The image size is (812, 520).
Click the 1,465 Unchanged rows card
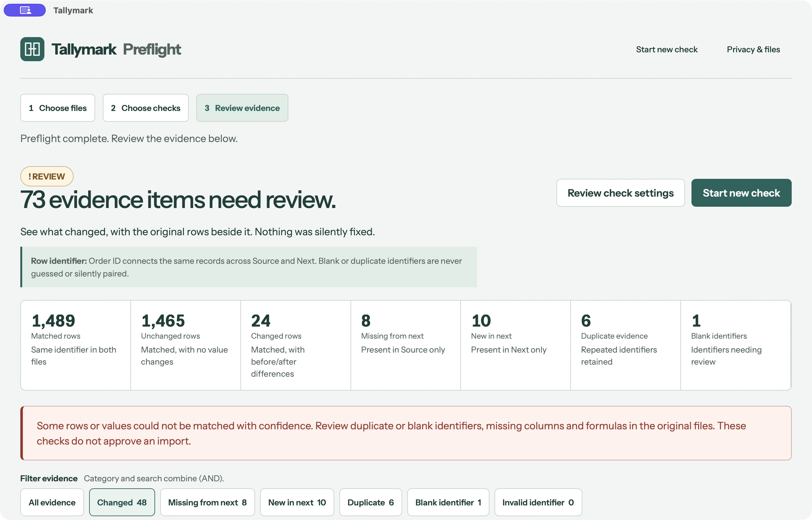click(186, 345)
